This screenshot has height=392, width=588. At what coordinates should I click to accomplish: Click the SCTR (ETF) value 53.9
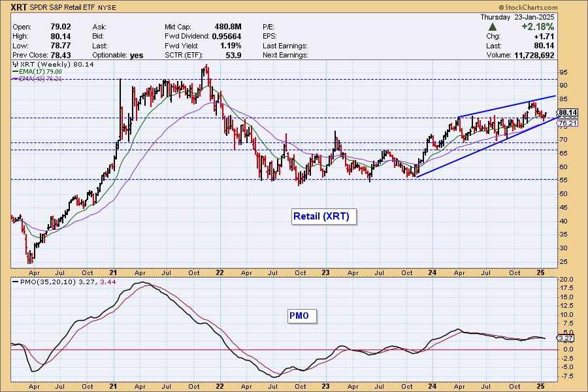click(234, 55)
